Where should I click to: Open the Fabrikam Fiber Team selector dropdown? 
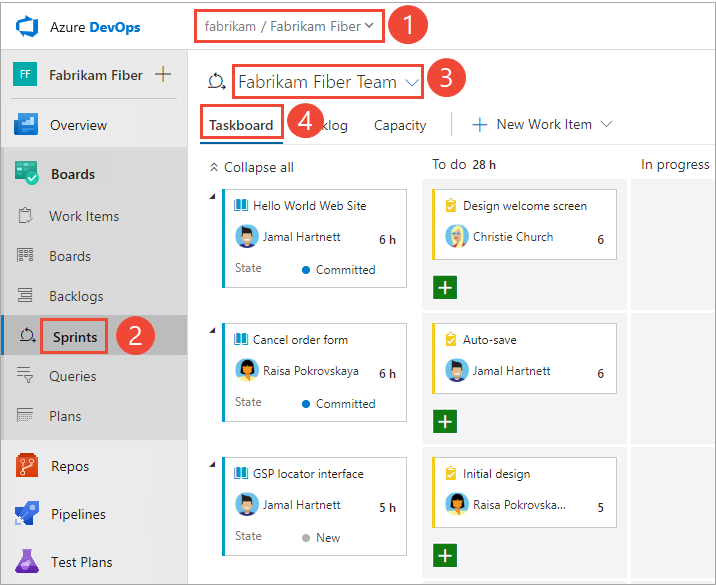[x=328, y=82]
